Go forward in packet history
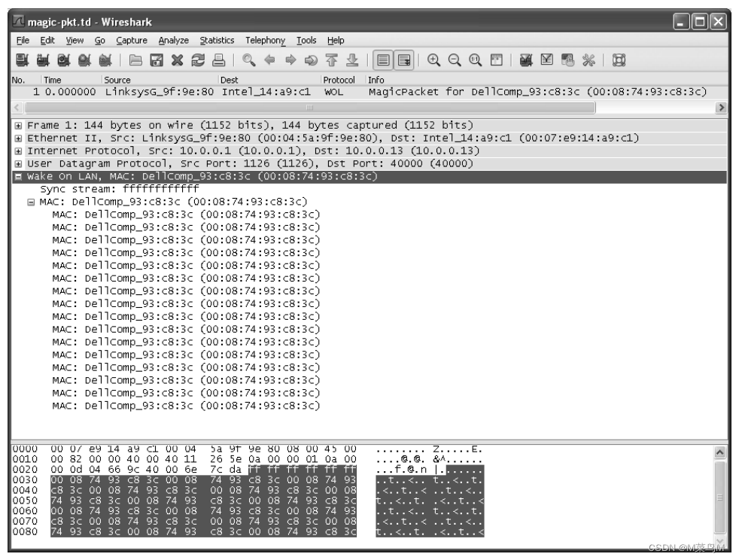The image size is (736, 560). point(290,60)
